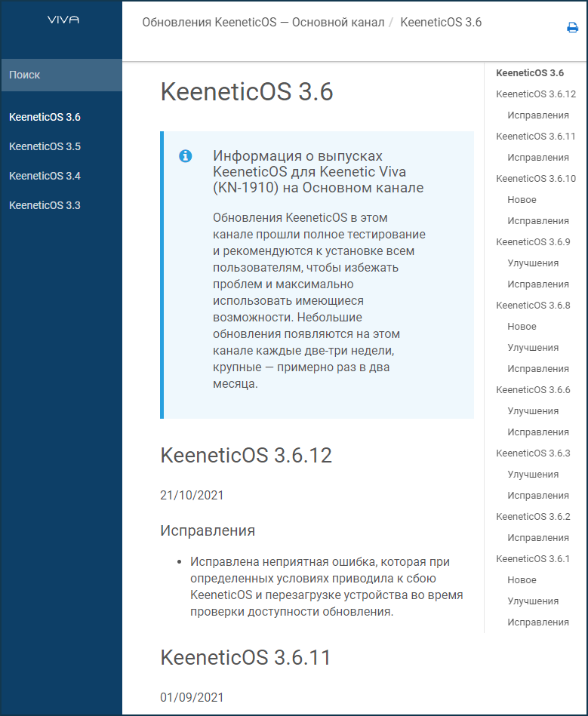Jump to KeeneticOS 3.6.6 in contents

coord(533,390)
